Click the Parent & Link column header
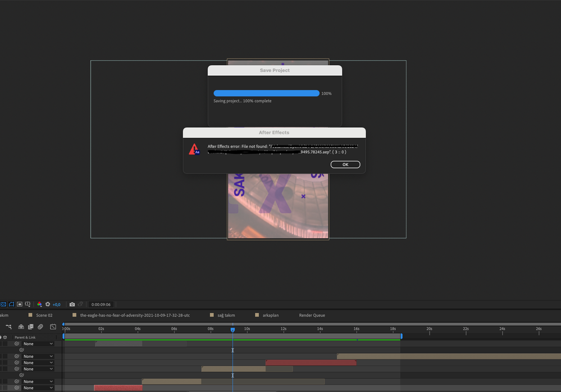561x392 pixels. point(25,338)
